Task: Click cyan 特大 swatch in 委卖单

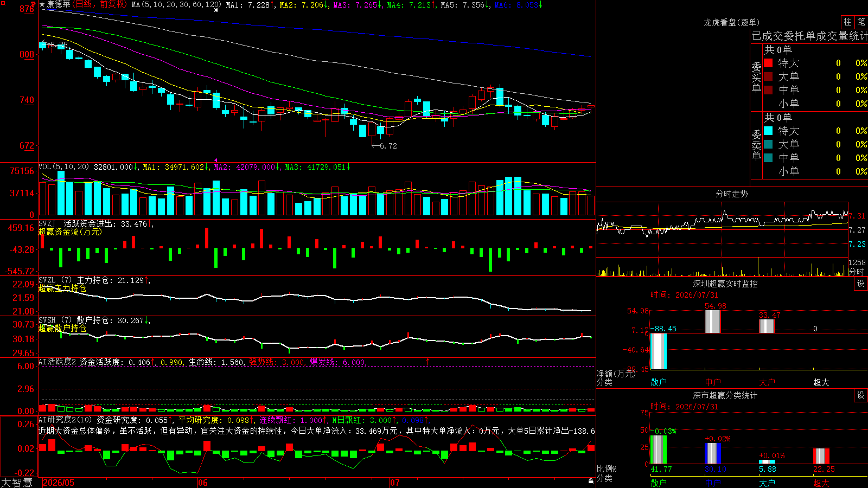Action: [768, 131]
